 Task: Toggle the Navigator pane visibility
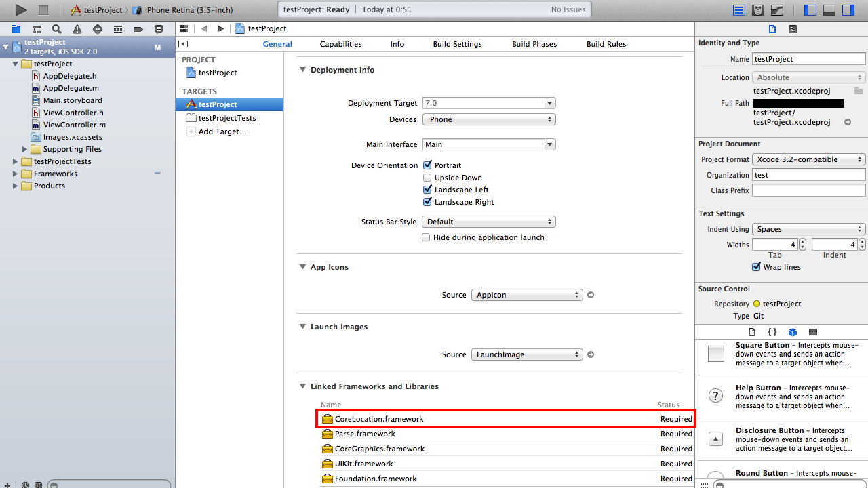pyautogui.click(x=810, y=10)
